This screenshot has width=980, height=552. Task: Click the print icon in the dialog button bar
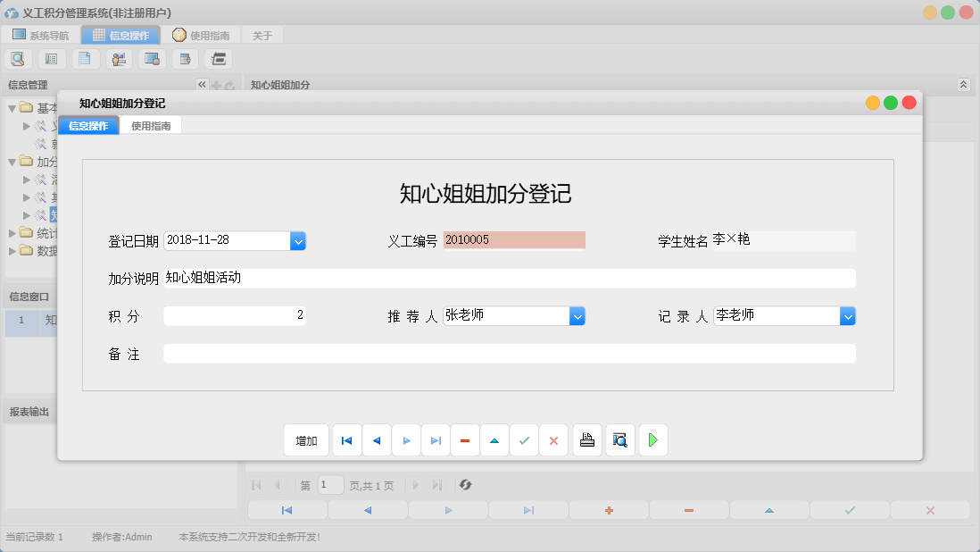point(586,439)
